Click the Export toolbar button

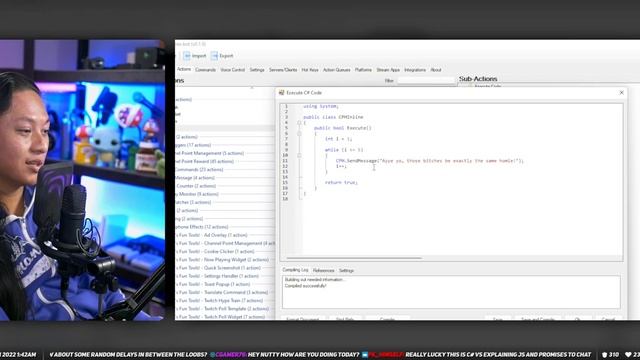click(x=222, y=56)
